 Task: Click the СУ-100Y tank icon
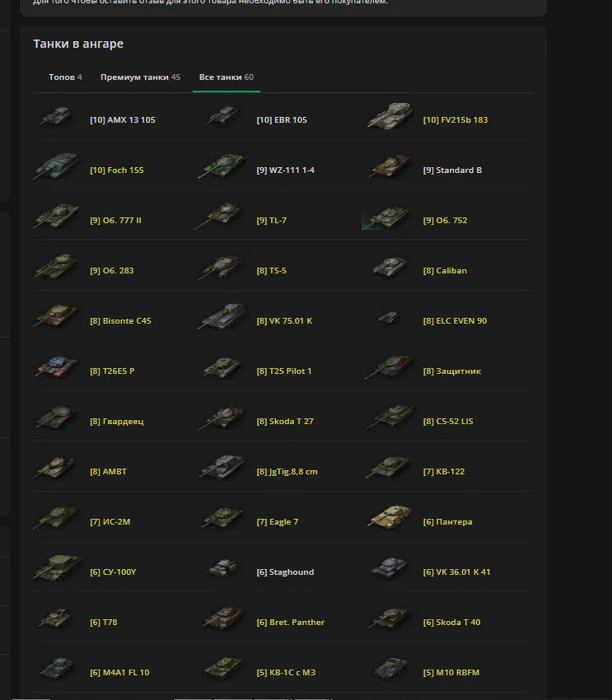[57, 567]
